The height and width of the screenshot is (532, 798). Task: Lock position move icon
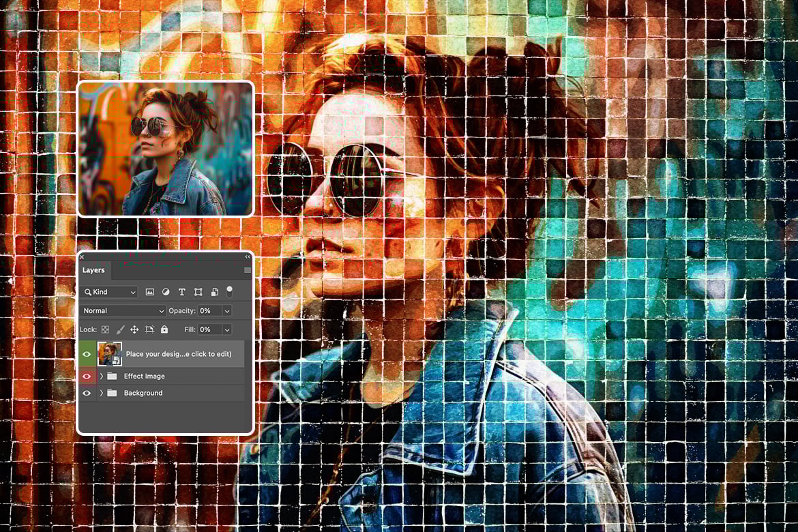click(134, 329)
